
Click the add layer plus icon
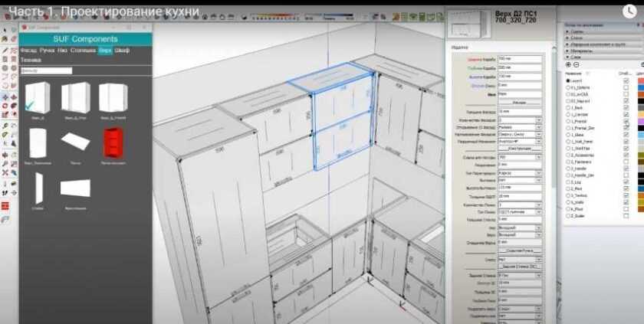point(568,64)
